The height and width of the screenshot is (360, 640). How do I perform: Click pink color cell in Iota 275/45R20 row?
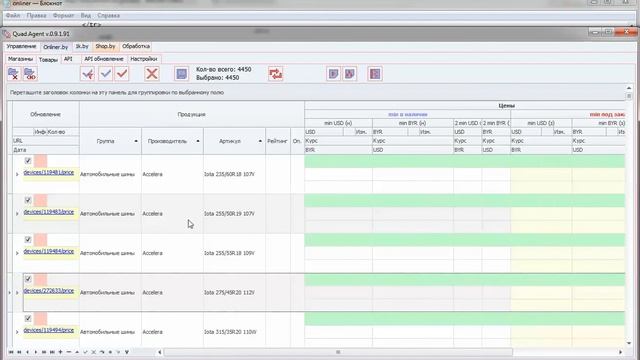[x=40, y=279]
